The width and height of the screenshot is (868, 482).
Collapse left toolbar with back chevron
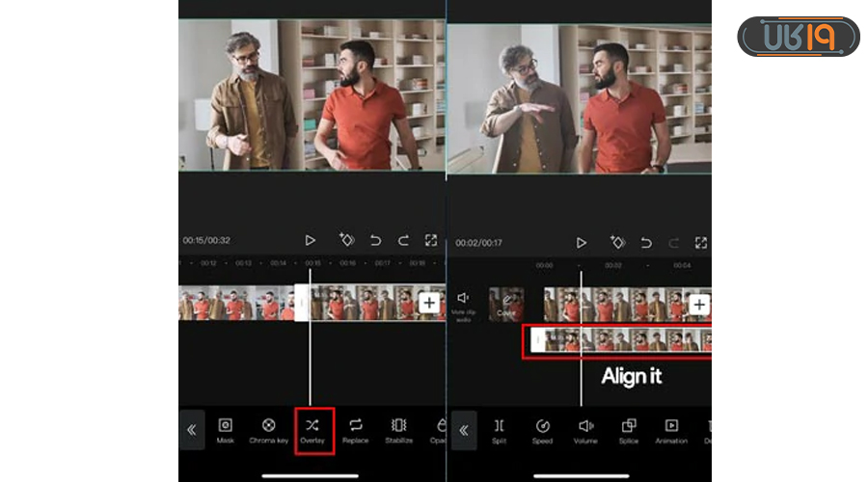click(192, 430)
